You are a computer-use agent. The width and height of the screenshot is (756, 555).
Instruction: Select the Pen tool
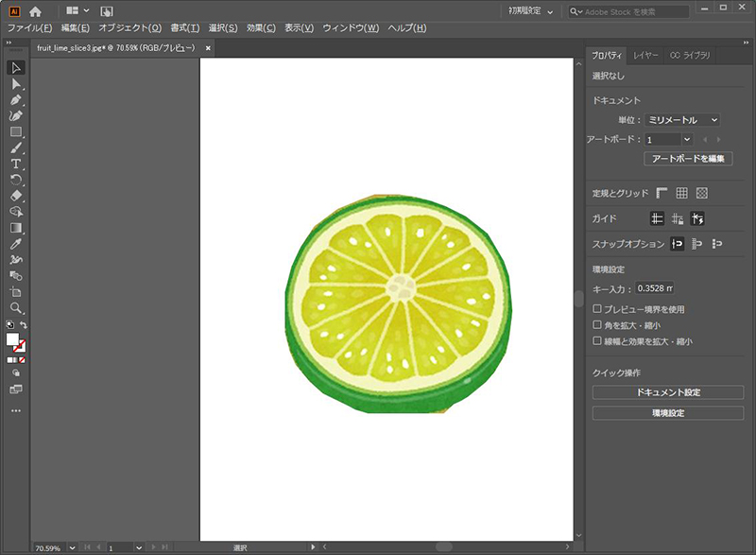coord(16,99)
